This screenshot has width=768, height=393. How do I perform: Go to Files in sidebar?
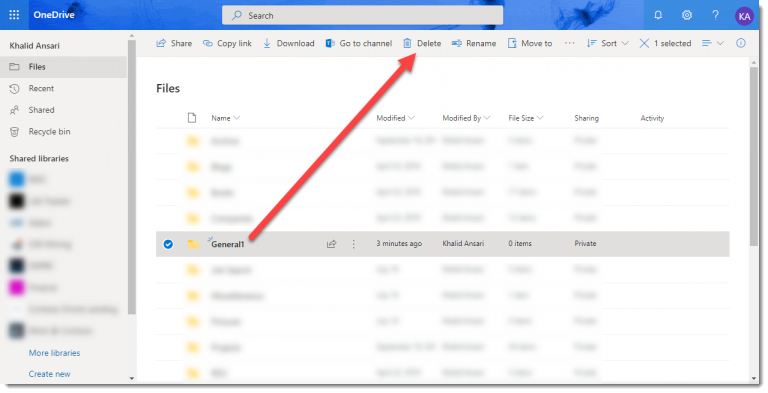click(x=64, y=67)
